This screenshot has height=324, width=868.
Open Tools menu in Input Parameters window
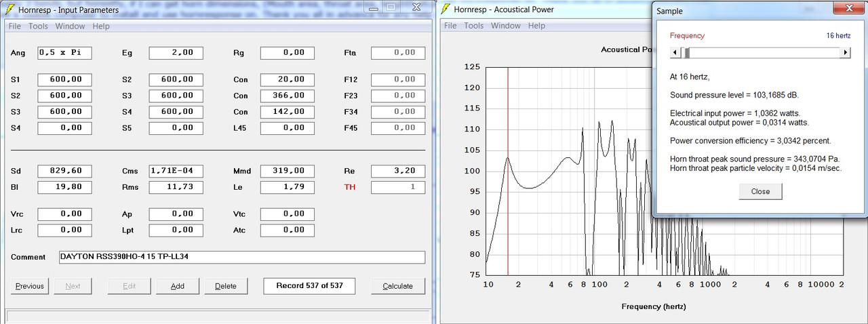coord(38,26)
